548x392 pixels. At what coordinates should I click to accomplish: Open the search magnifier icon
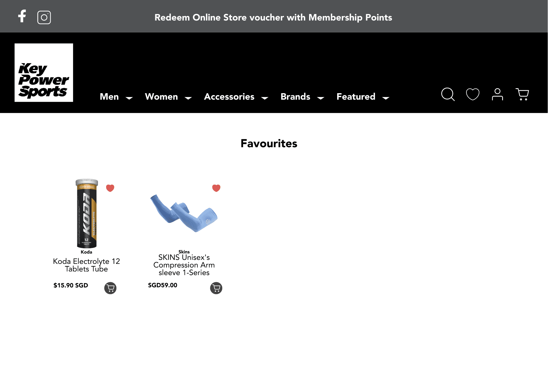[448, 94]
